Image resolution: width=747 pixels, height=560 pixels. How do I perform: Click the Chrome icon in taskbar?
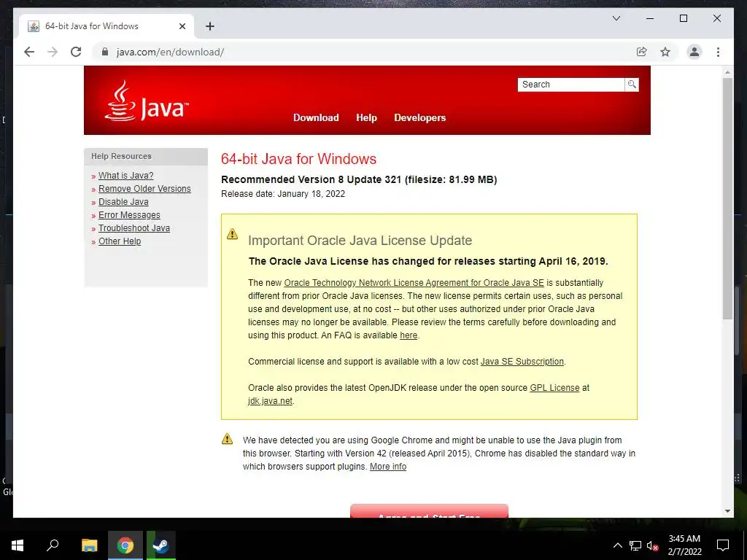(x=125, y=545)
